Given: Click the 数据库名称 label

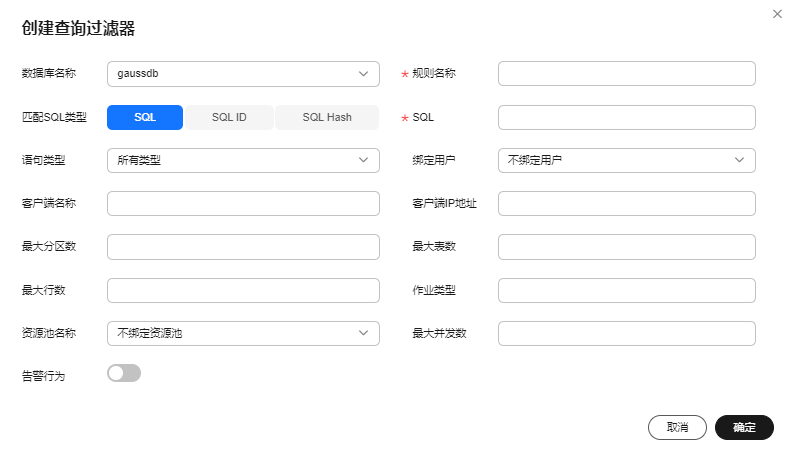Looking at the screenshot, I should click(49, 73).
